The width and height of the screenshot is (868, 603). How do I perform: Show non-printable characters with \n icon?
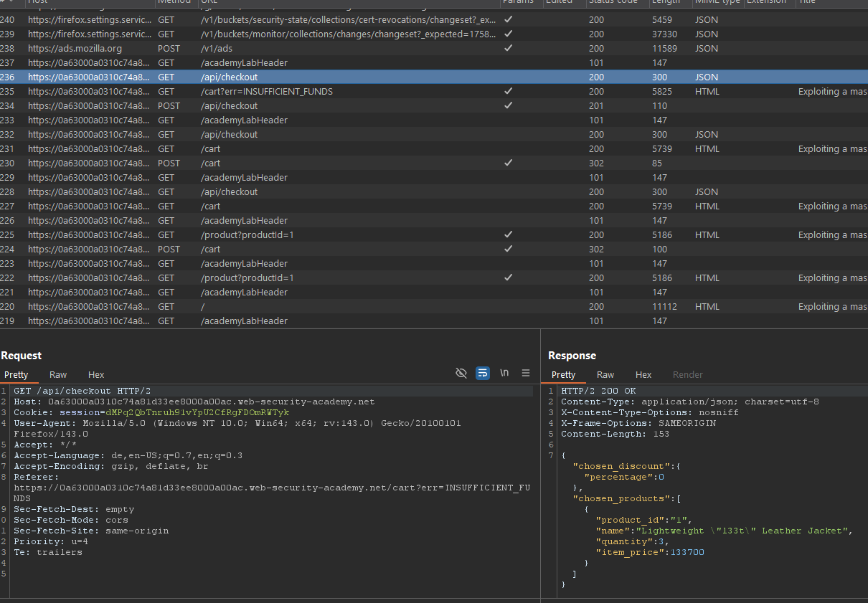(504, 373)
